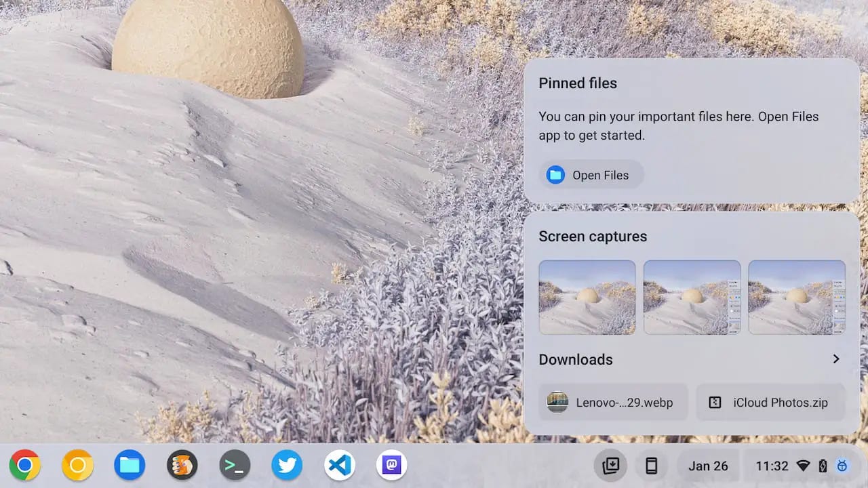Open the Twitter app on the shelf
Image resolution: width=868 pixels, height=488 pixels.
tap(287, 466)
